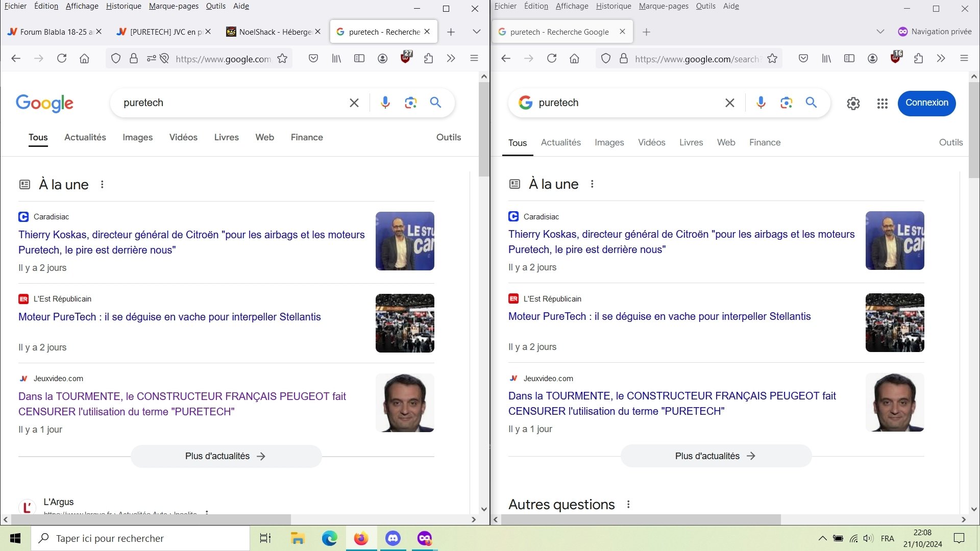The height and width of the screenshot is (551, 980).
Task: Open Google settings gear in private window
Action: (853, 104)
